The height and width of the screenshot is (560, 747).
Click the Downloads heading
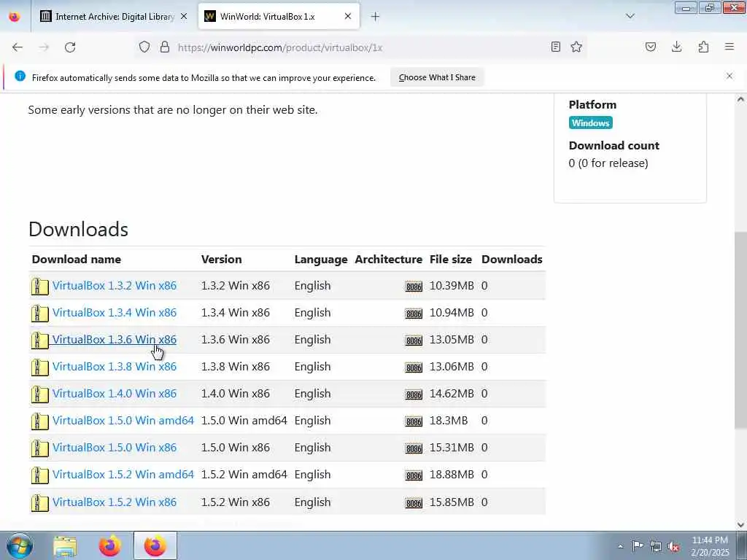click(78, 229)
